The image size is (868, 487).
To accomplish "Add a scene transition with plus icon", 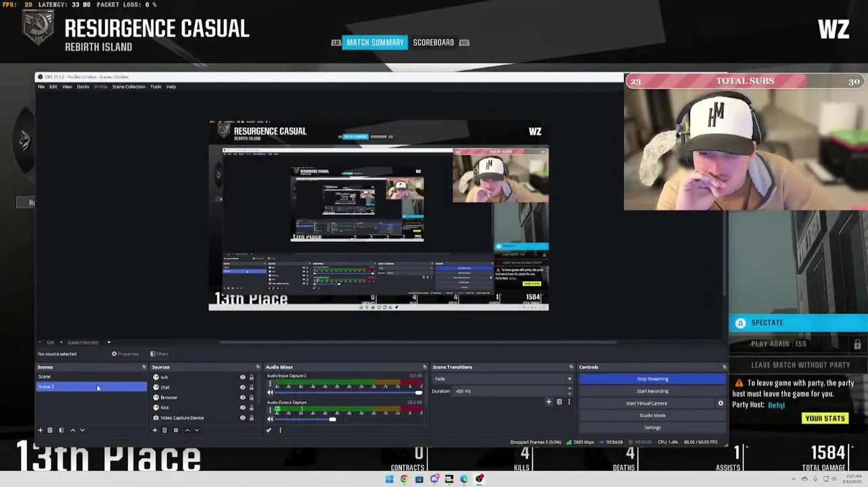I will click(x=549, y=402).
